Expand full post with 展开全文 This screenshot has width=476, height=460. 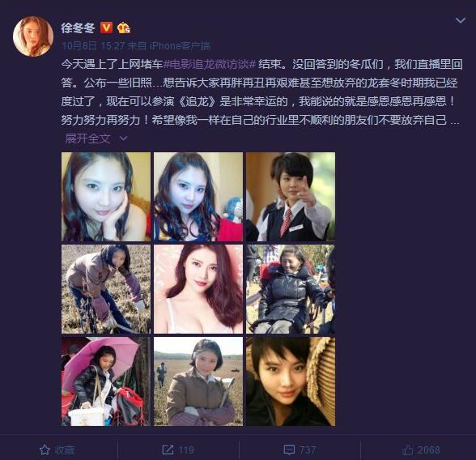pyautogui.click(x=87, y=138)
